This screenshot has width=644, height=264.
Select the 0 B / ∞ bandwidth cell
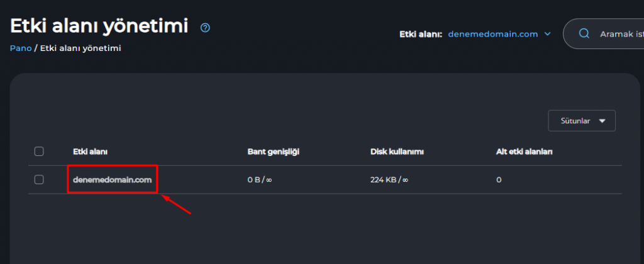260,179
